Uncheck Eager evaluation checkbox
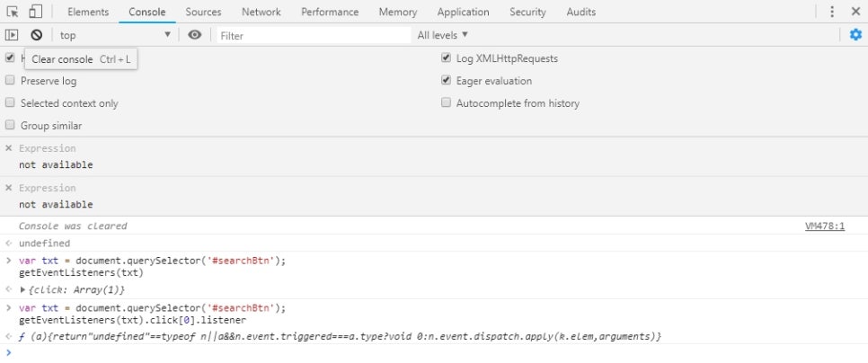 tap(447, 80)
